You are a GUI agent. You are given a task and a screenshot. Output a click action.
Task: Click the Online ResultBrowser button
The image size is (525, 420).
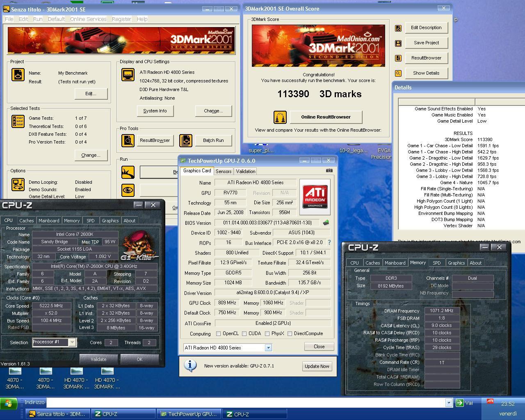[x=326, y=117]
